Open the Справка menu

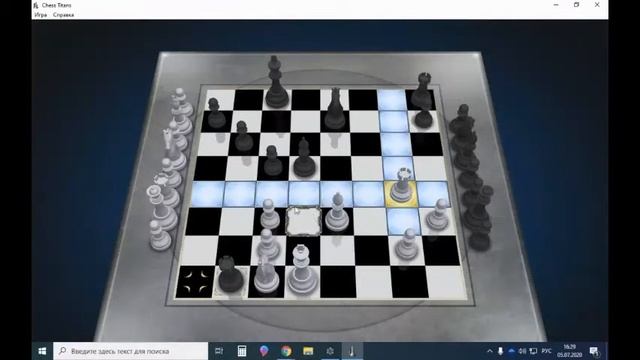pyautogui.click(x=63, y=15)
